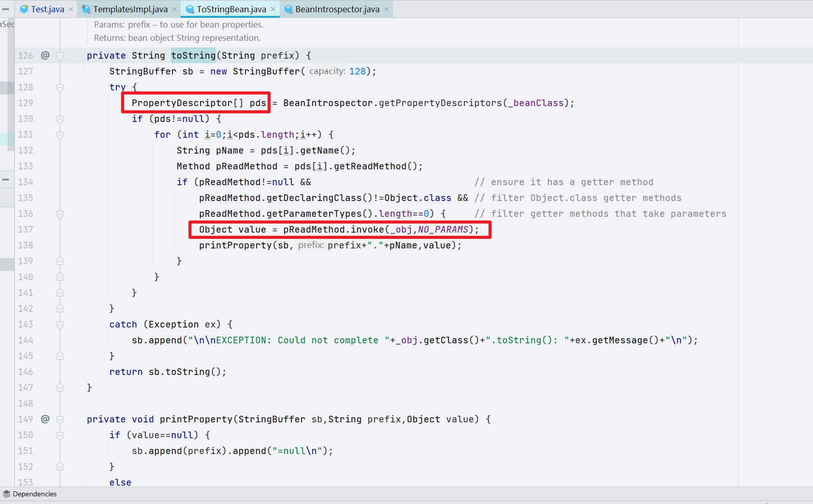Collapse the catch block at line 143
The height and width of the screenshot is (504, 813).
point(60,324)
